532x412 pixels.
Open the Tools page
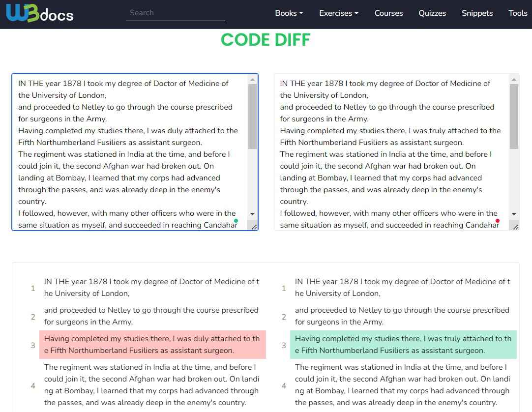518,13
